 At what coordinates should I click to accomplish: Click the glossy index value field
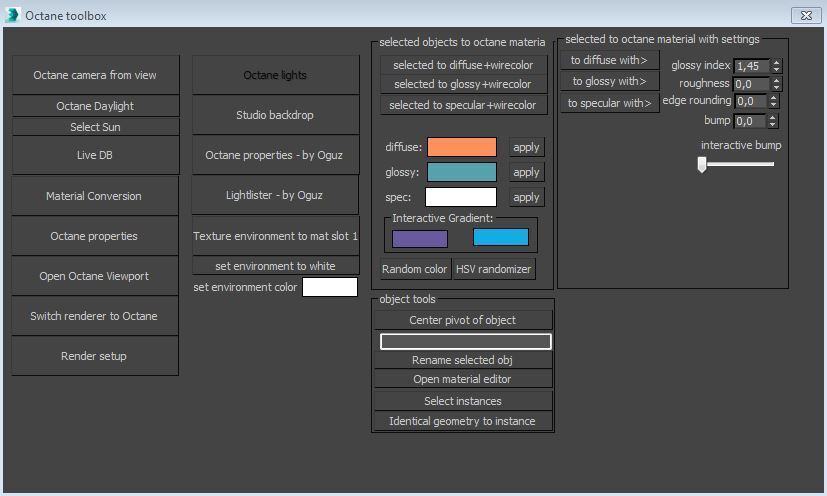[x=751, y=66]
